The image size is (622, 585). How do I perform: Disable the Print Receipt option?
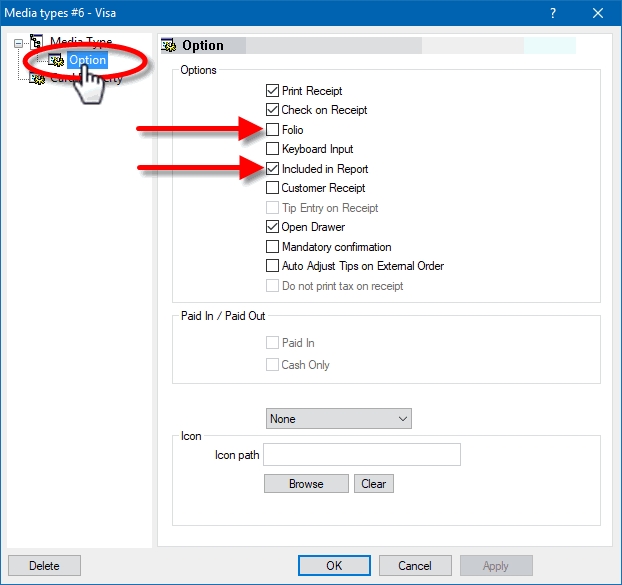coord(273,91)
